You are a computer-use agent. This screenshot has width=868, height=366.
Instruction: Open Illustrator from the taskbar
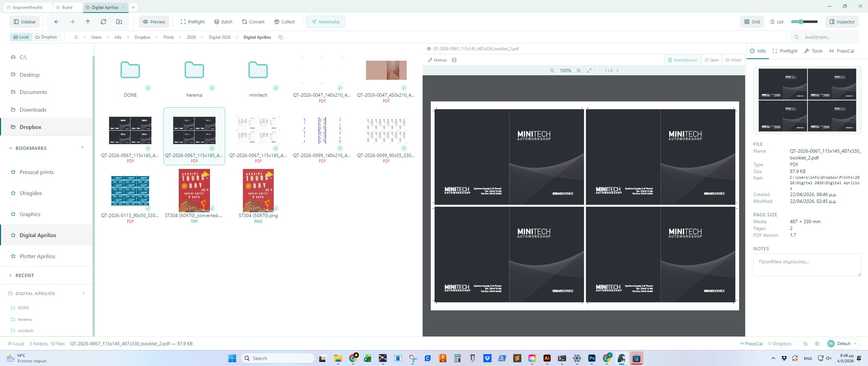(547, 358)
